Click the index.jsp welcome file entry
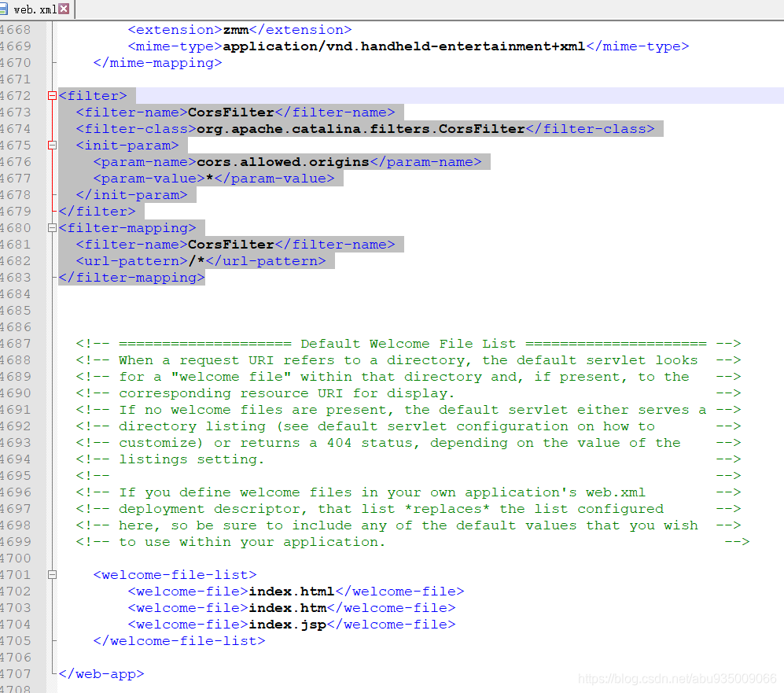 (288, 625)
